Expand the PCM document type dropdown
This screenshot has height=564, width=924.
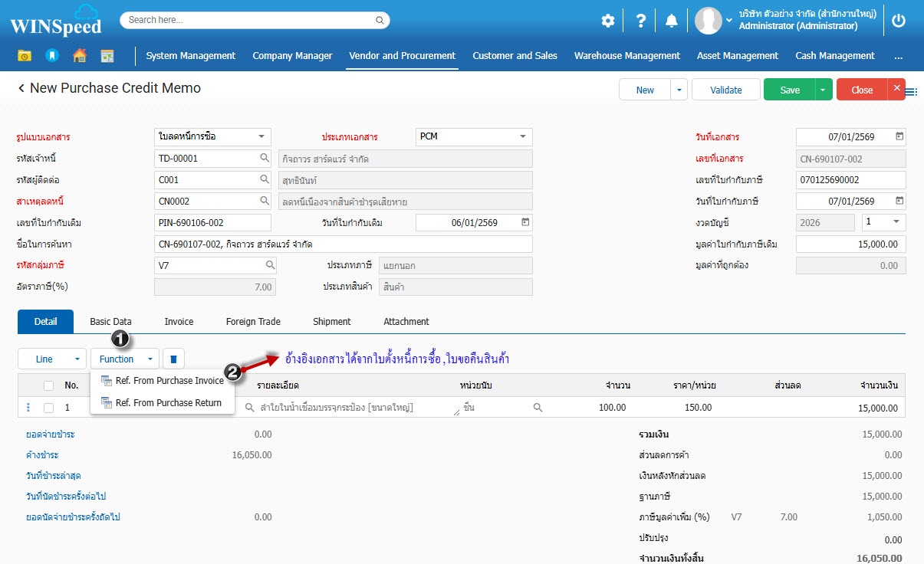(x=523, y=137)
